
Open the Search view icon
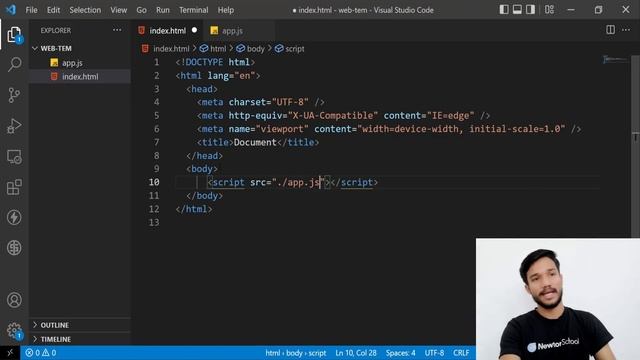(x=14, y=64)
